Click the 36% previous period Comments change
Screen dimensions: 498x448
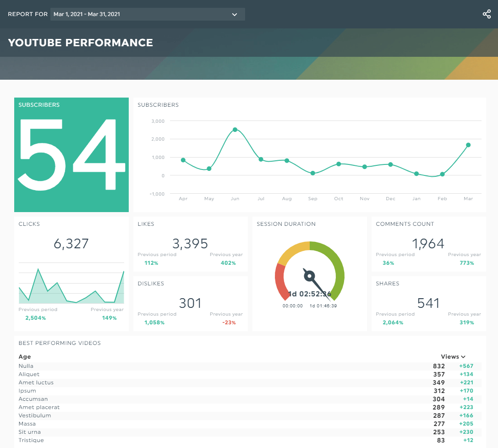point(389,263)
